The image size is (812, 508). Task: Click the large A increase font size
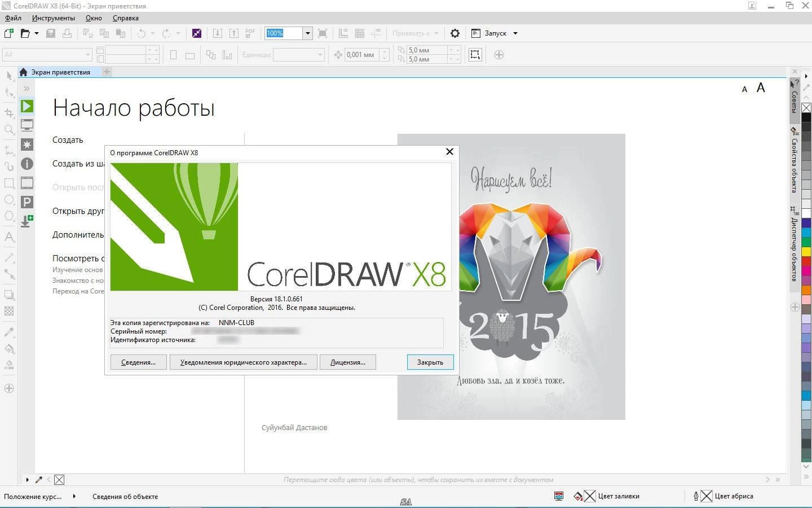click(761, 87)
